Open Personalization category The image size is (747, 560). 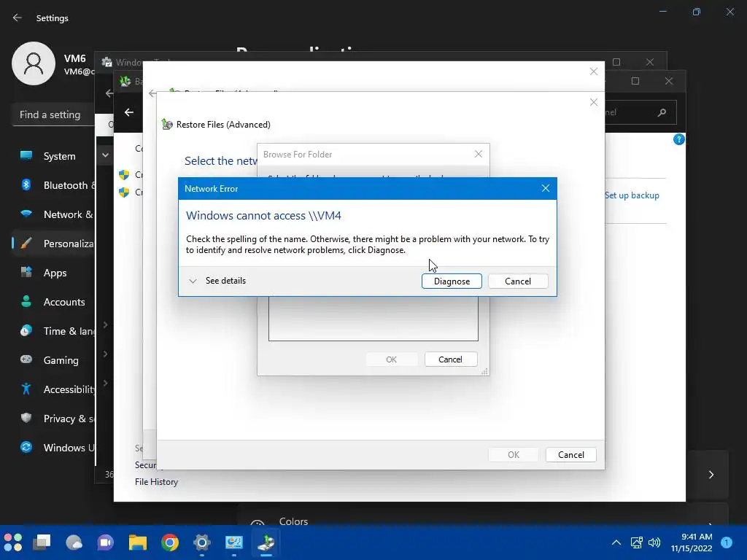pos(53,244)
